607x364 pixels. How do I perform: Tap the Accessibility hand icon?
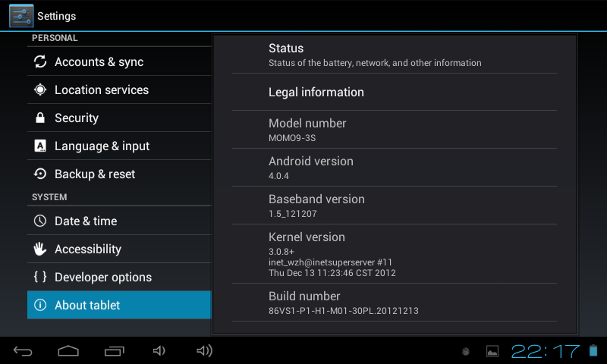click(40, 249)
